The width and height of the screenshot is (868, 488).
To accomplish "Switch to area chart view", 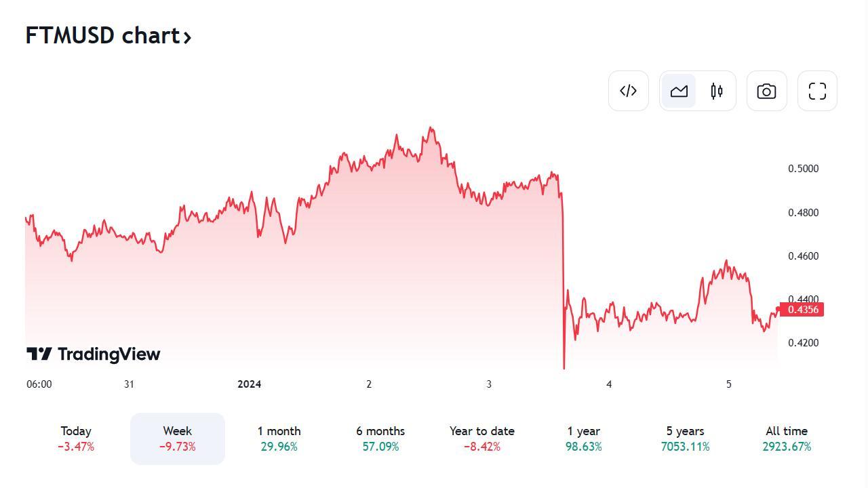I will pos(679,91).
